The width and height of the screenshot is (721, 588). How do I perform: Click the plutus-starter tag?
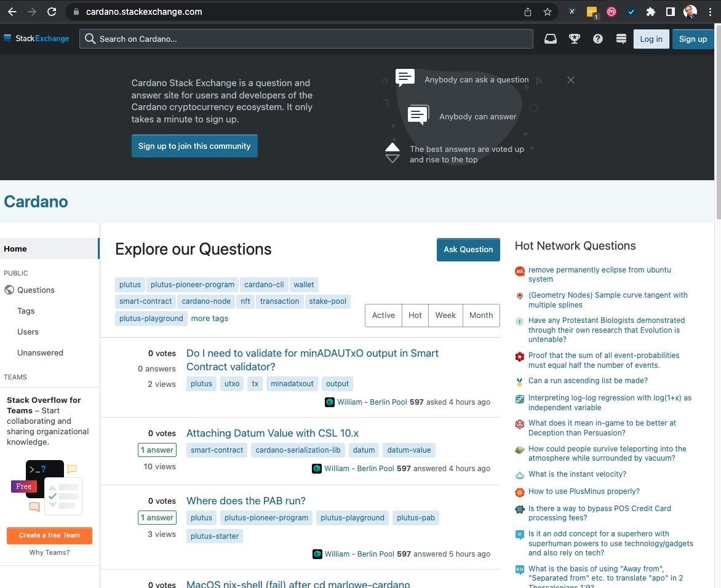[x=215, y=536]
